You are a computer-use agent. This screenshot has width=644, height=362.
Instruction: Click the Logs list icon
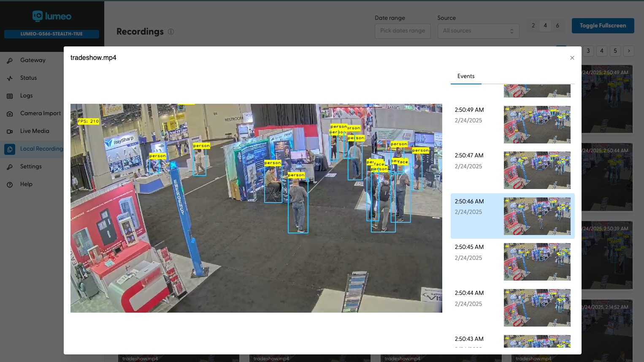point(10,96)
